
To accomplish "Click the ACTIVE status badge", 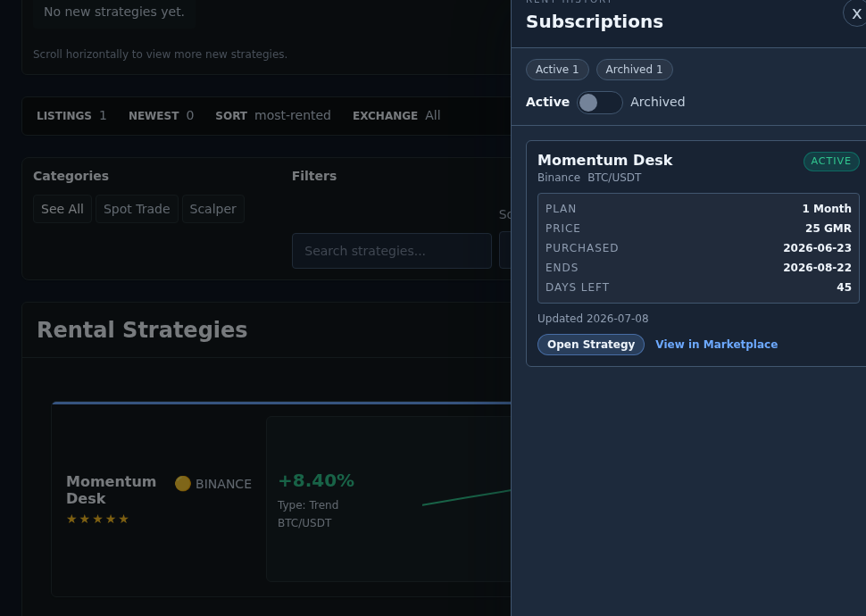I will (831, 162).
